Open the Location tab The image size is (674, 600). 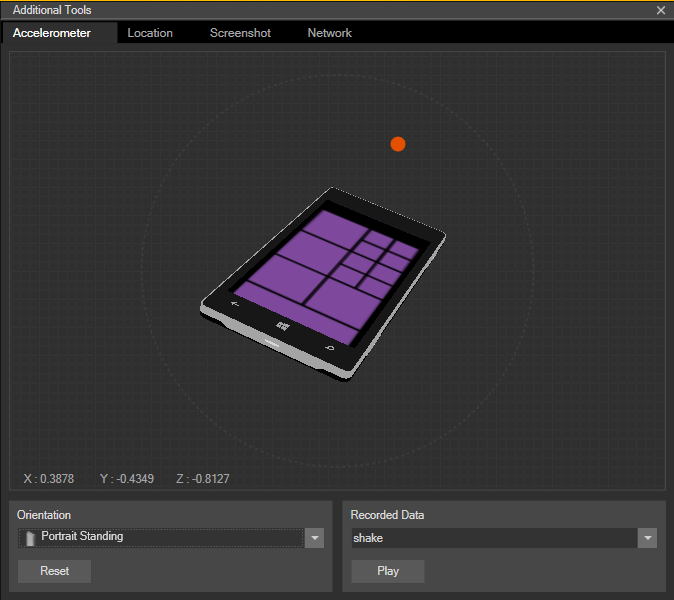(x=150, y=33)
